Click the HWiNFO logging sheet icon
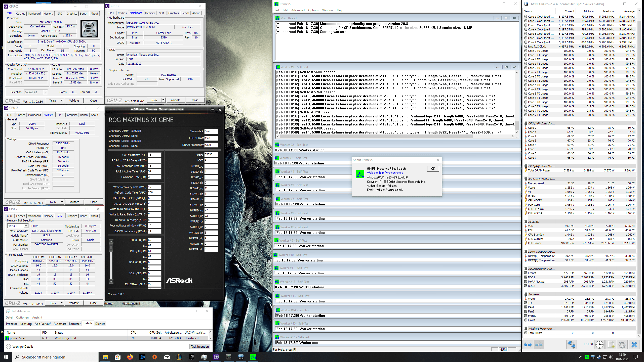The height and width of the screenshot is (362, 644). click(611, 344)
